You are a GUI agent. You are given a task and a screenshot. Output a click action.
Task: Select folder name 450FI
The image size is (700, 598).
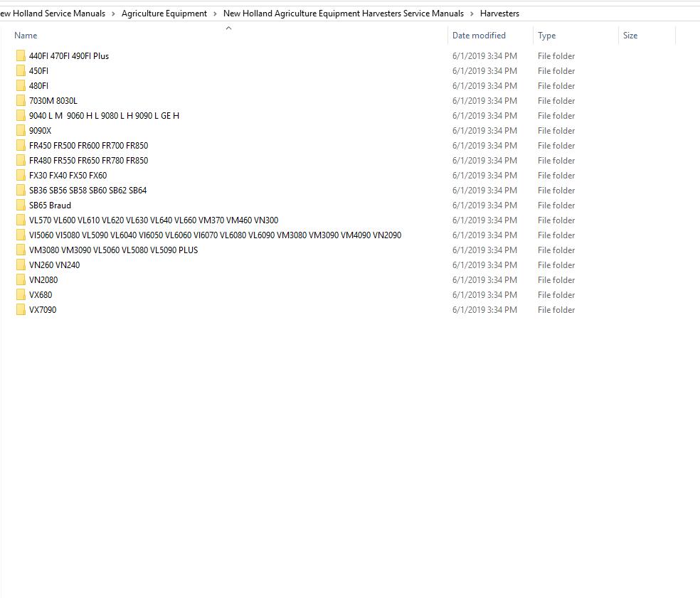(x=38, y=71)
